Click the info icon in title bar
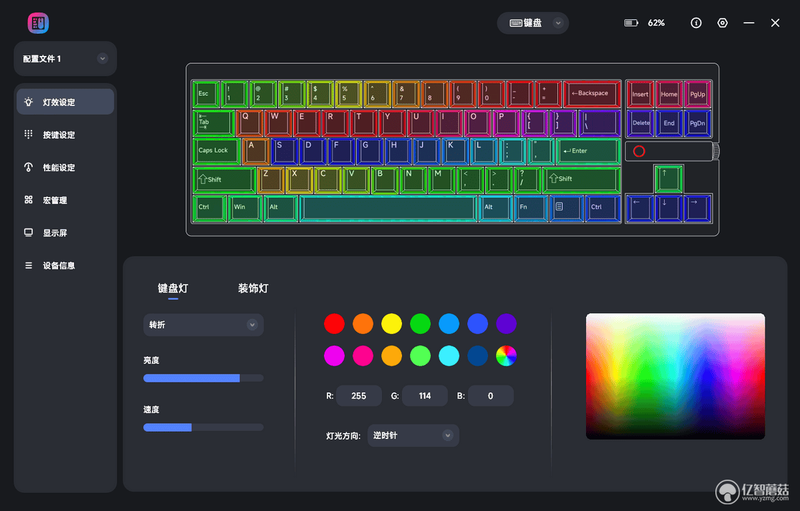Image resolution: width=800 pixels, height=511 pixels. pos(696,23)
